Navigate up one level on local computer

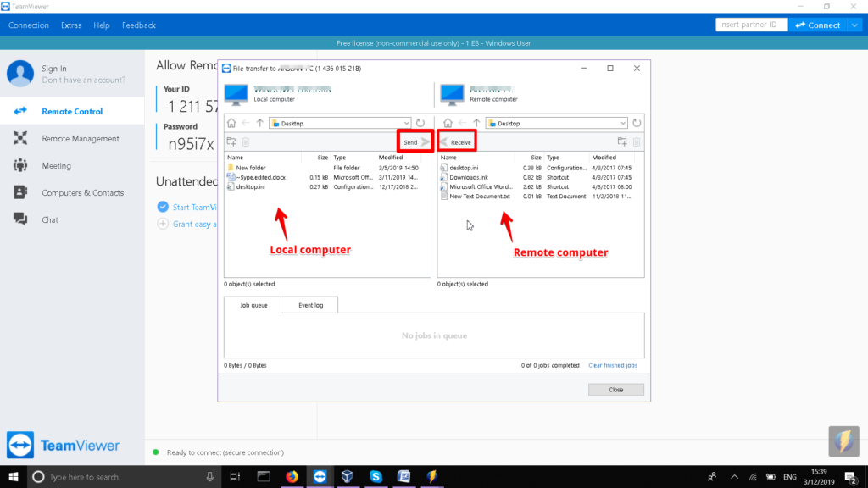260,123
